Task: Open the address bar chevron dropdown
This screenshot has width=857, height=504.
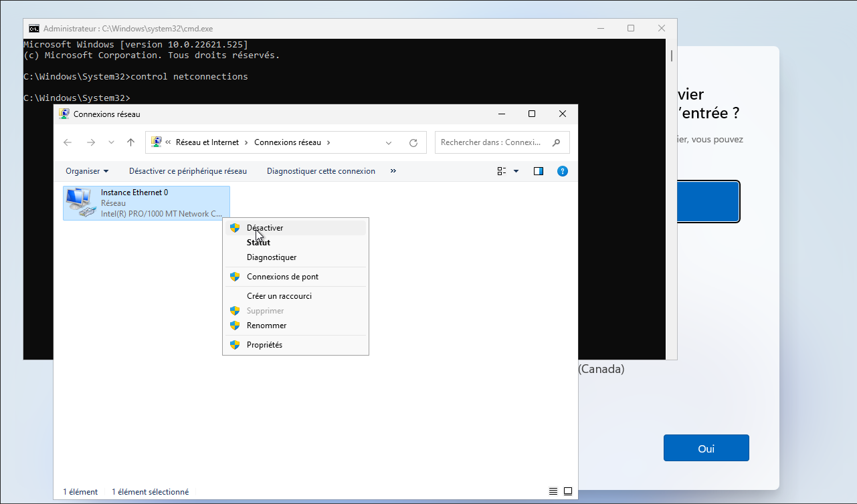Action: tap(388, 142)
